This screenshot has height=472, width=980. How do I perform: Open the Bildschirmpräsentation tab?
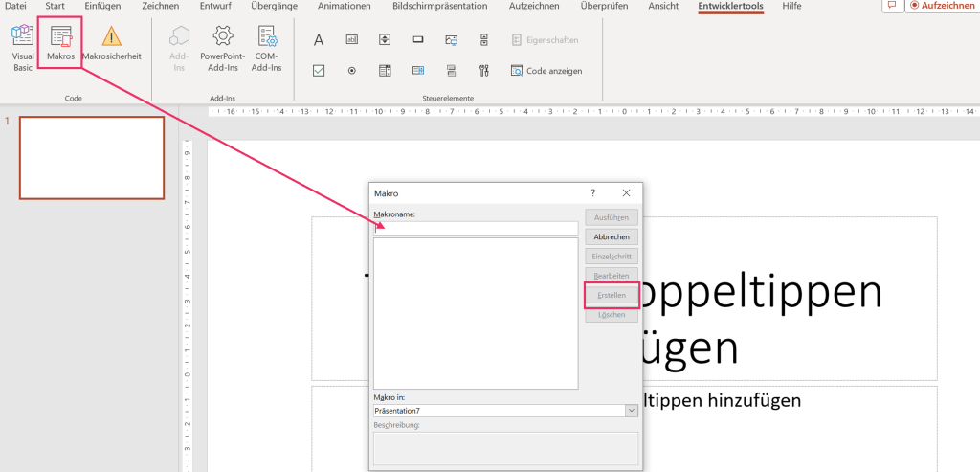[440, 6]
